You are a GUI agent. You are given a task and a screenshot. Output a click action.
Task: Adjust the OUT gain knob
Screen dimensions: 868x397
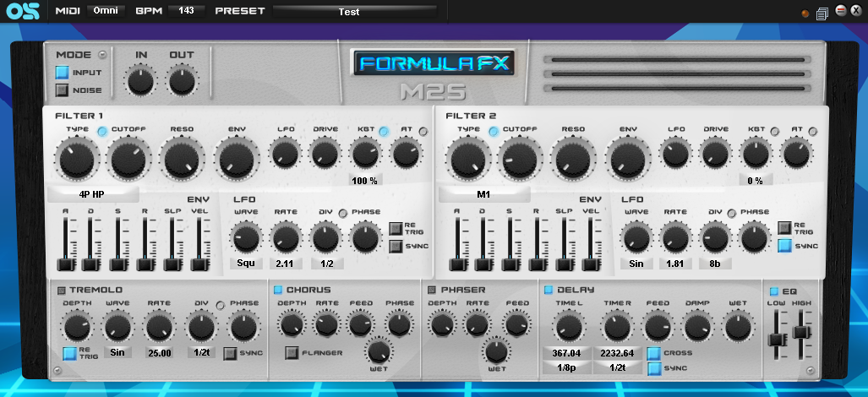coord(182,81)
